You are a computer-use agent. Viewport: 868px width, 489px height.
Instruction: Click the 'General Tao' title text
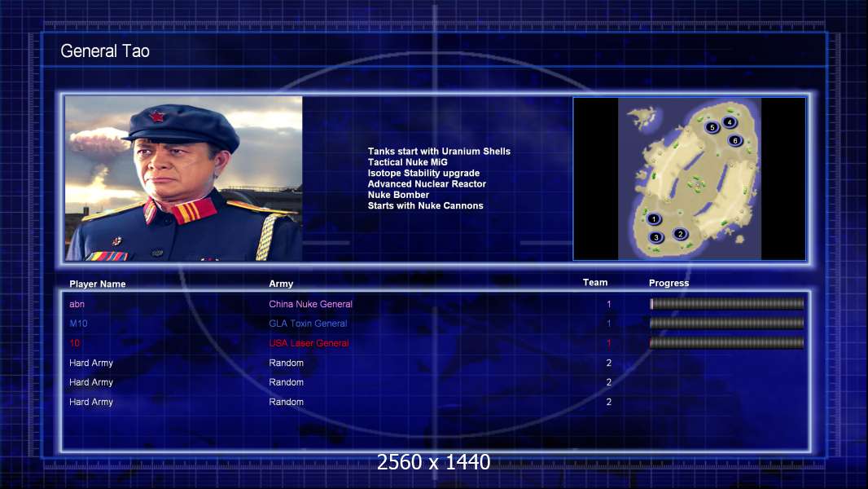[104, 51]
